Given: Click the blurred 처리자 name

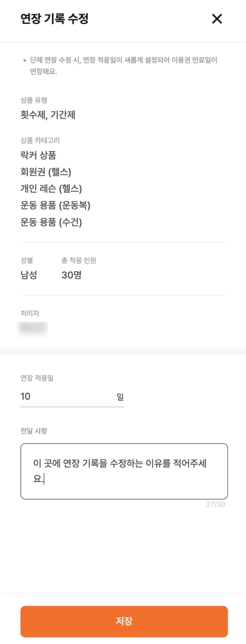Looking at the screenshot, I should point(33,329).
